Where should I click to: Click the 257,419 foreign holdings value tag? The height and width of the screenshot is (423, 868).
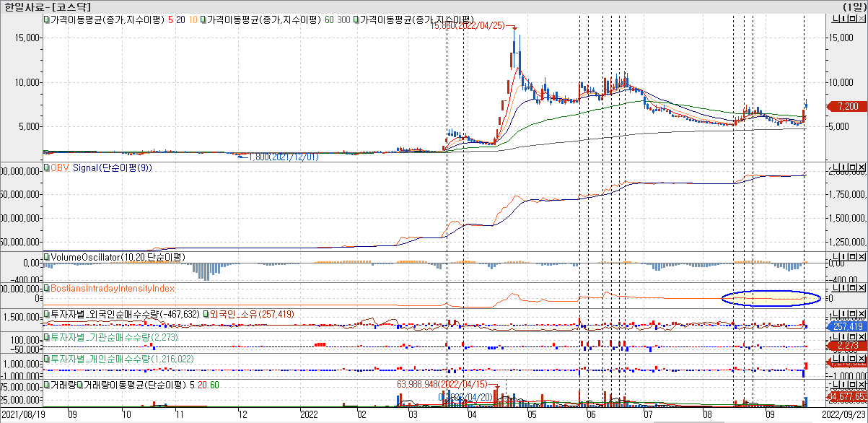pos(847,326)
